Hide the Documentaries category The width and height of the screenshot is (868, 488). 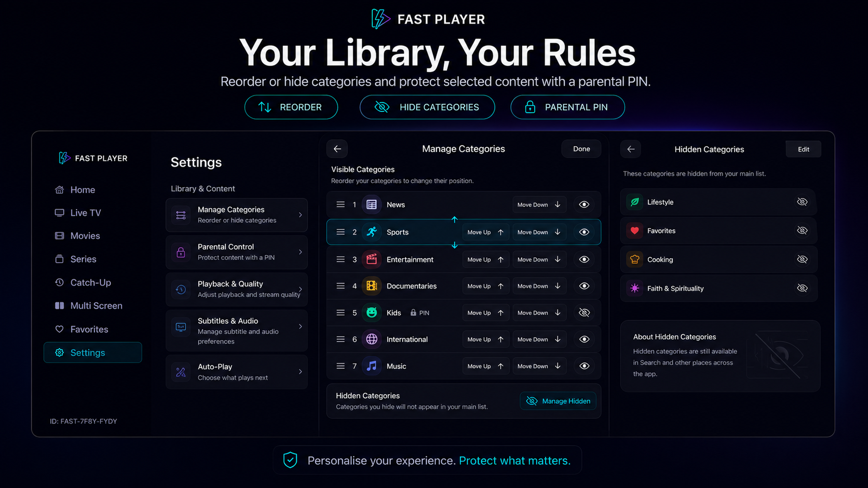[584, 286]
